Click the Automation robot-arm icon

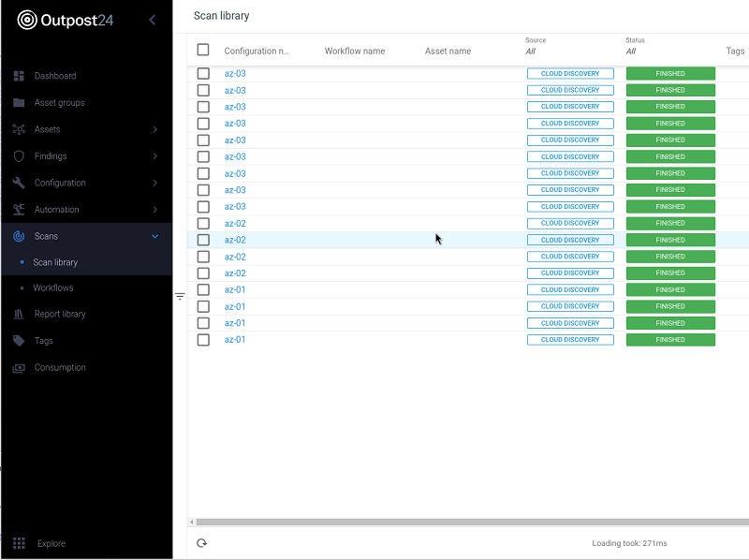(x=19, y=209)
